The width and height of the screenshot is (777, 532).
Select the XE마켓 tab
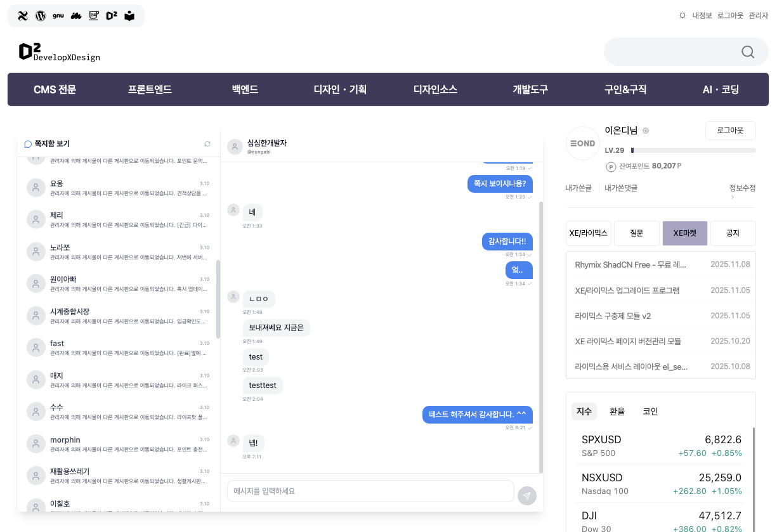(684, 233)
